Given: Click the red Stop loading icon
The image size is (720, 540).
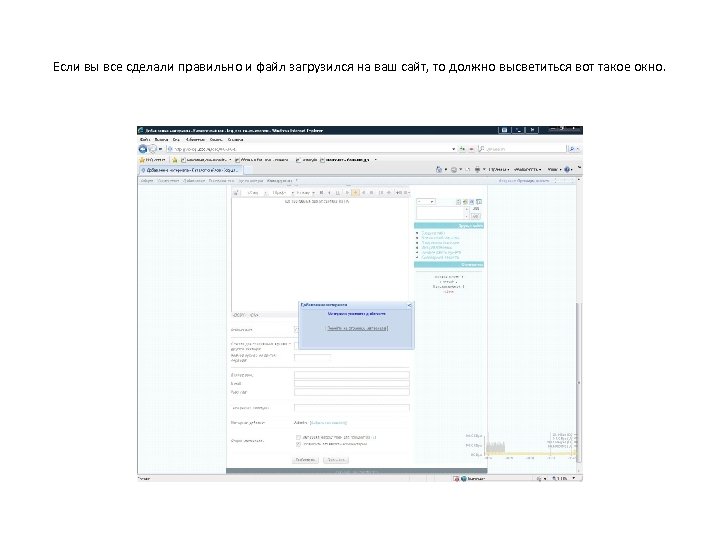Looking at the screenshot, I should pos(471,149).
